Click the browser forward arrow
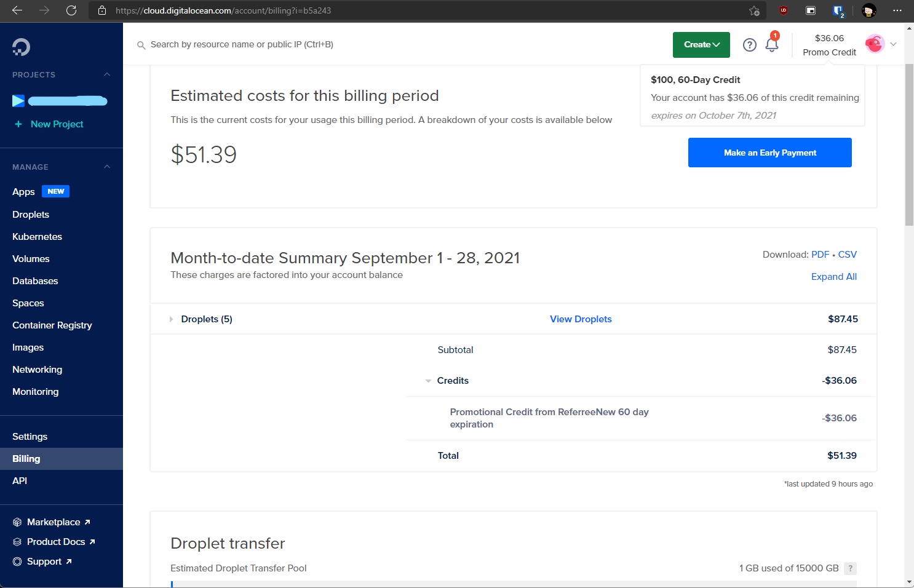This screenshot has width=914, height=588. coord(44,10)
